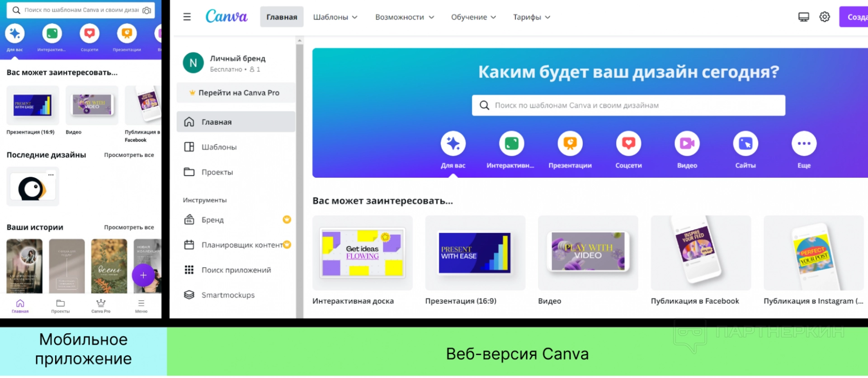Select 'Видео' icon in web banner
This screenshot has width=868, height=378.
click(687, 144)
